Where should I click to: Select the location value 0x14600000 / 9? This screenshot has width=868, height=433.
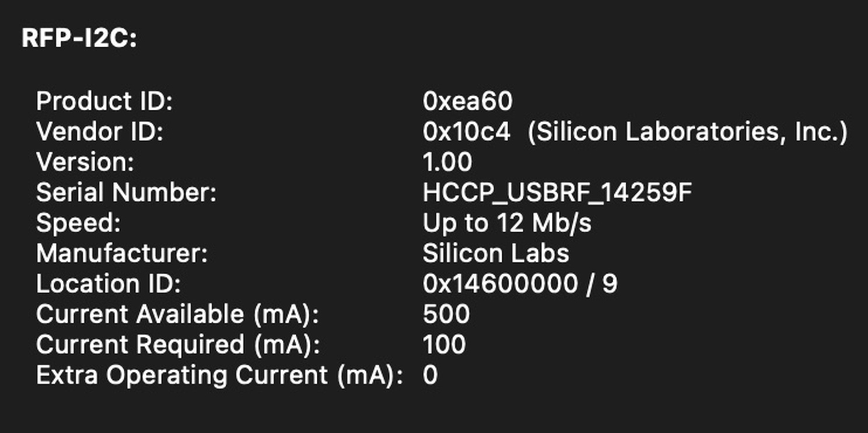[520, 284]
